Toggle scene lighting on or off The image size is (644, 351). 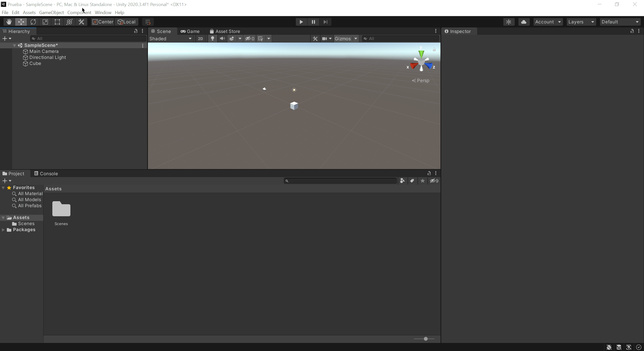point(213,39)
